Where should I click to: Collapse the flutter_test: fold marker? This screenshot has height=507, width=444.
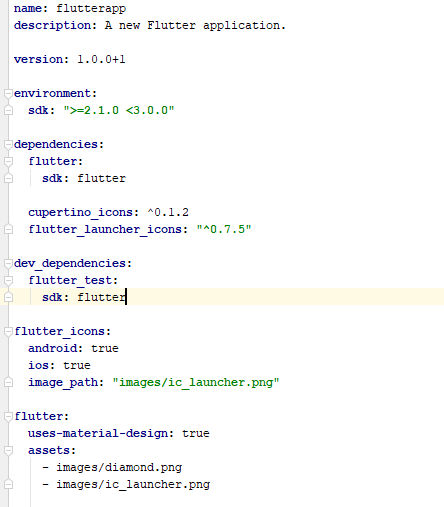[x=8, y=280]
